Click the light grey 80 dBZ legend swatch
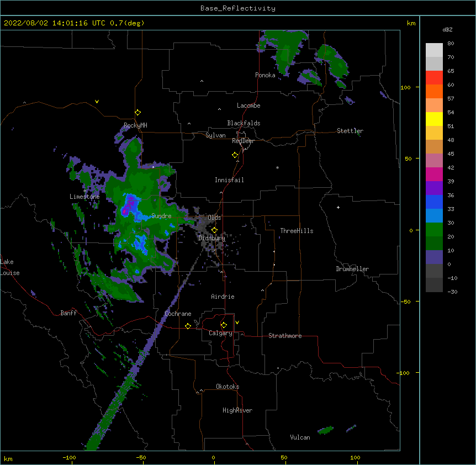Viewport: 476px width, 465px height. [x=434, y=50]
